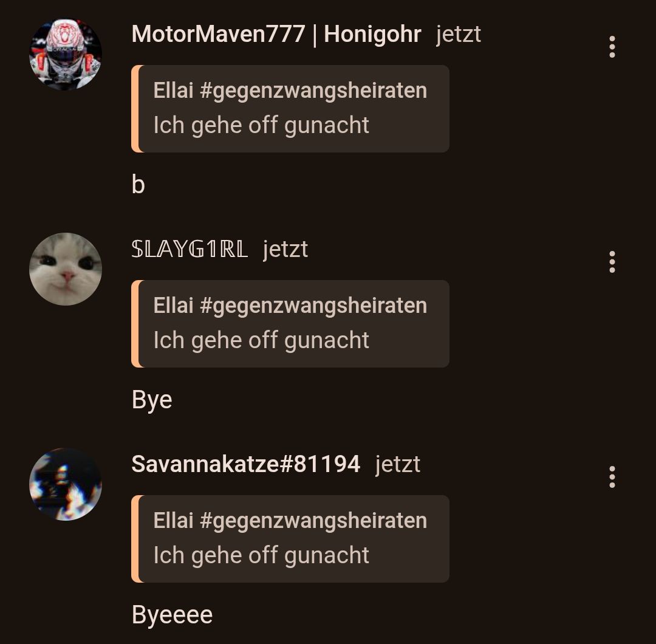Open the SLAYG1RL username

click(x=190, y=249)
